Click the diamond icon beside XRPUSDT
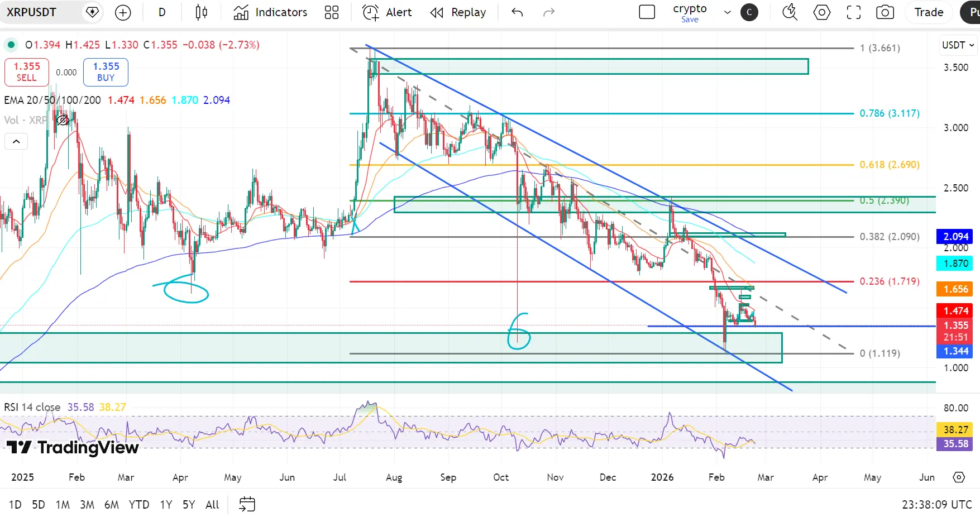Screen dimensions: 980x517 coord(92,12)
